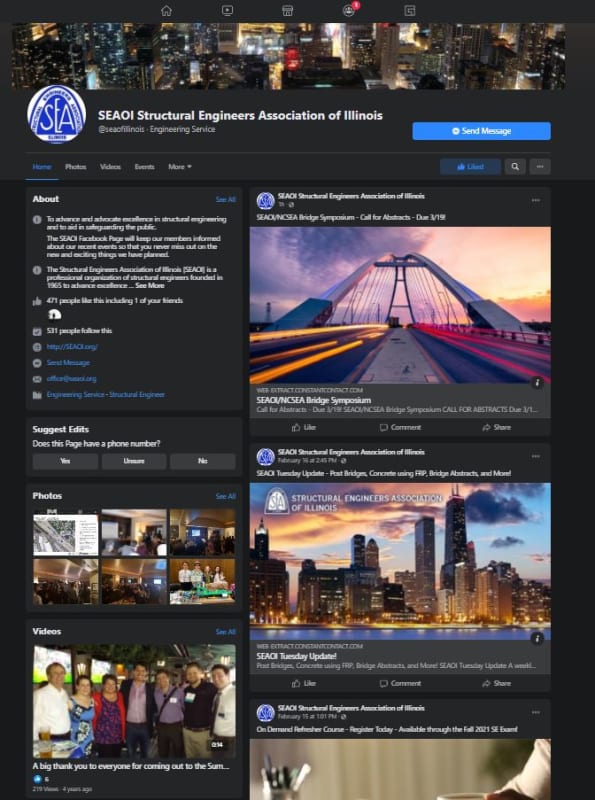Screen dimensions: 595x800
Task: Open the page's three-dot options button
Action: [x=540, y=166]
